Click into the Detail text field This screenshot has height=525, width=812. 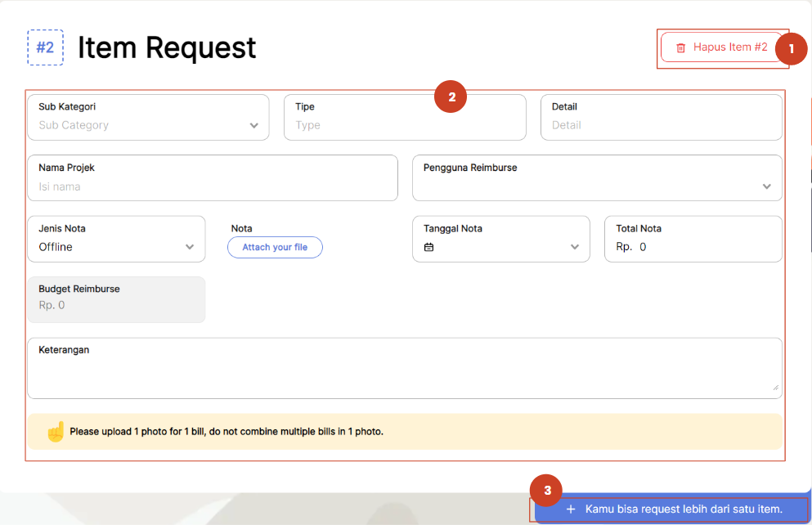[x=661, y=126]
